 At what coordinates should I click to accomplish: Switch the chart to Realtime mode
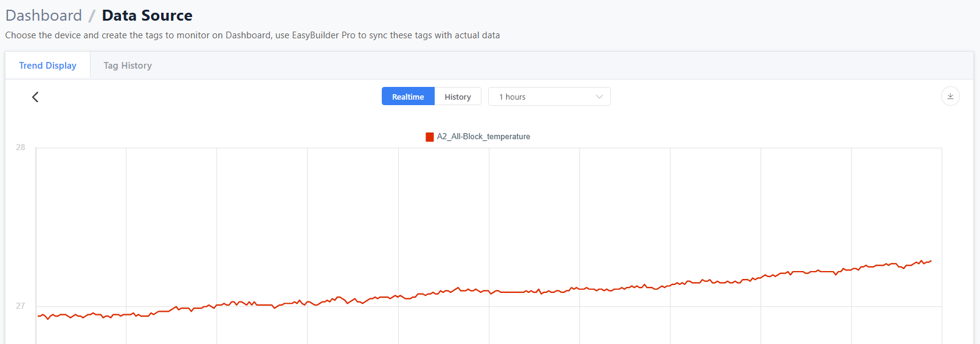pyautogui.click(x=408, y=97)
